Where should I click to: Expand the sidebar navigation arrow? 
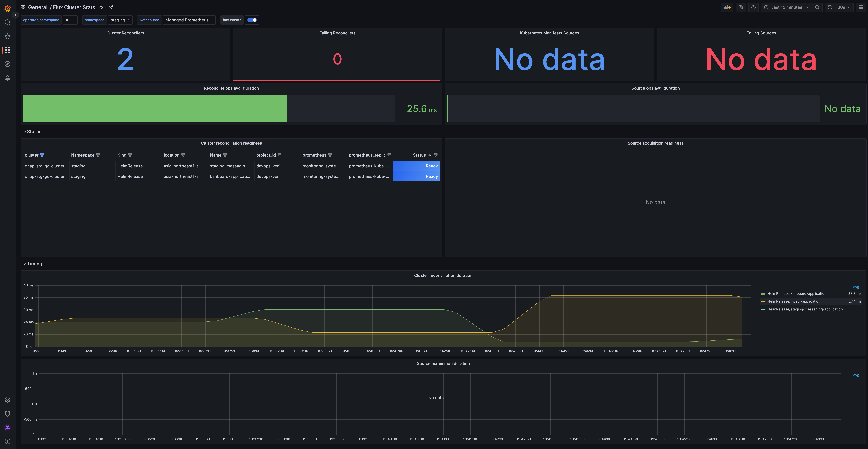(15, 15)
